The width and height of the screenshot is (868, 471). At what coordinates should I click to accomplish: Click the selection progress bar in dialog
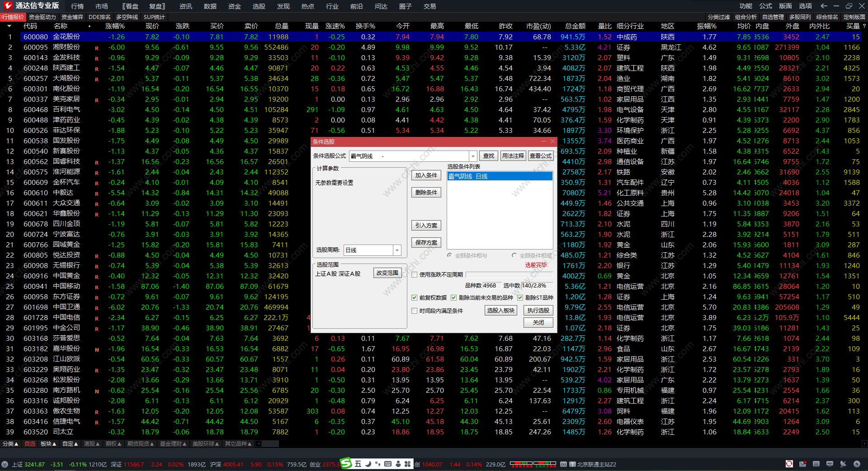509,275
